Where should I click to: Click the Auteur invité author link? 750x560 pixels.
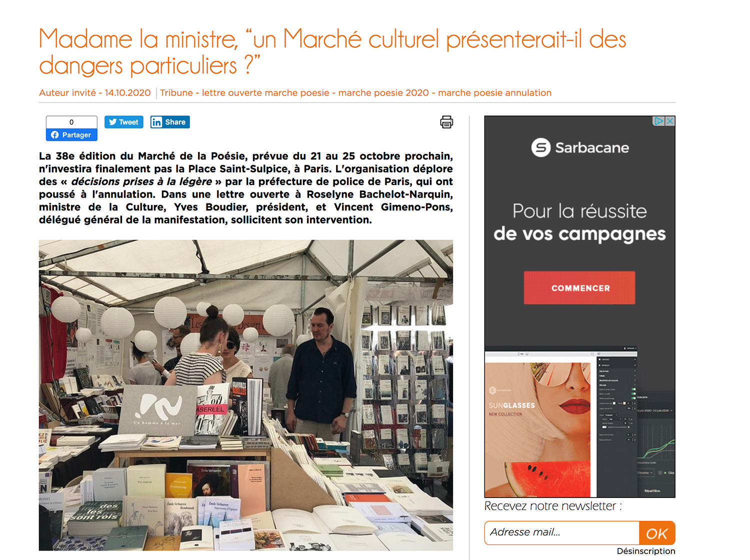click(x=67, y=93)
